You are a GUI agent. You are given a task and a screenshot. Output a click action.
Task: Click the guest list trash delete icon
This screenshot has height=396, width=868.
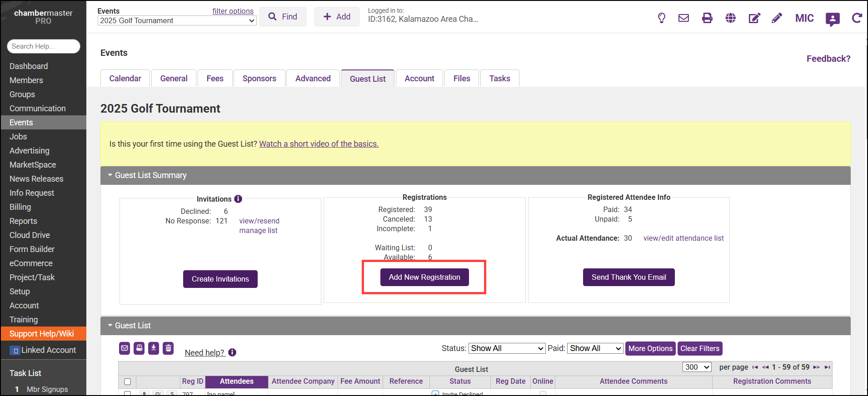pos(168,348)
